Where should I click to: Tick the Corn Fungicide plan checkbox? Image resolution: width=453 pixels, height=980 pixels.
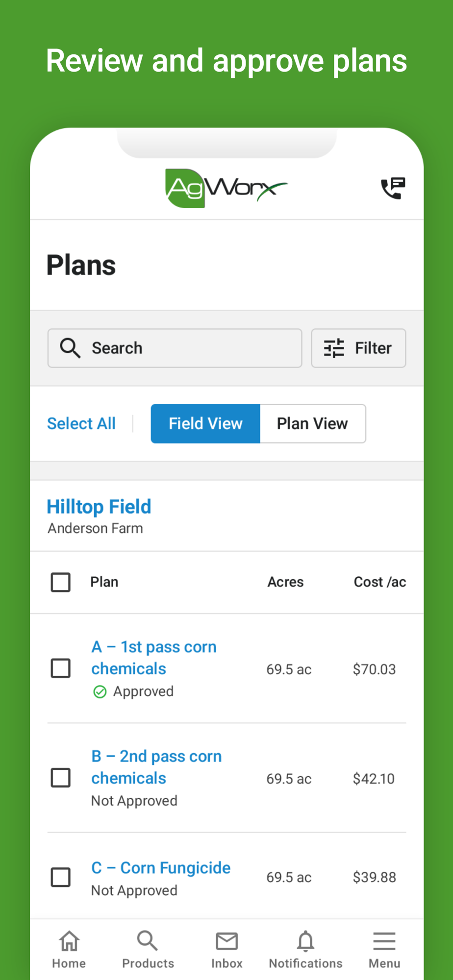click(61, 877)
